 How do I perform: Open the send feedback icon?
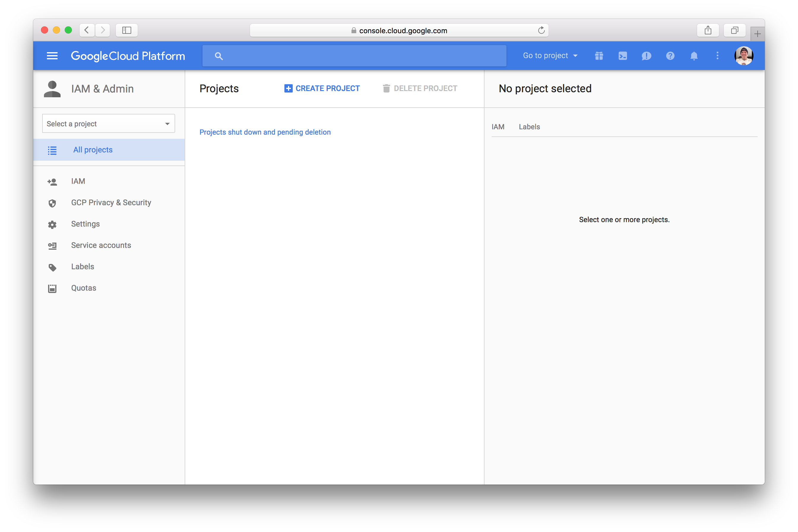[x=646, y=56]
